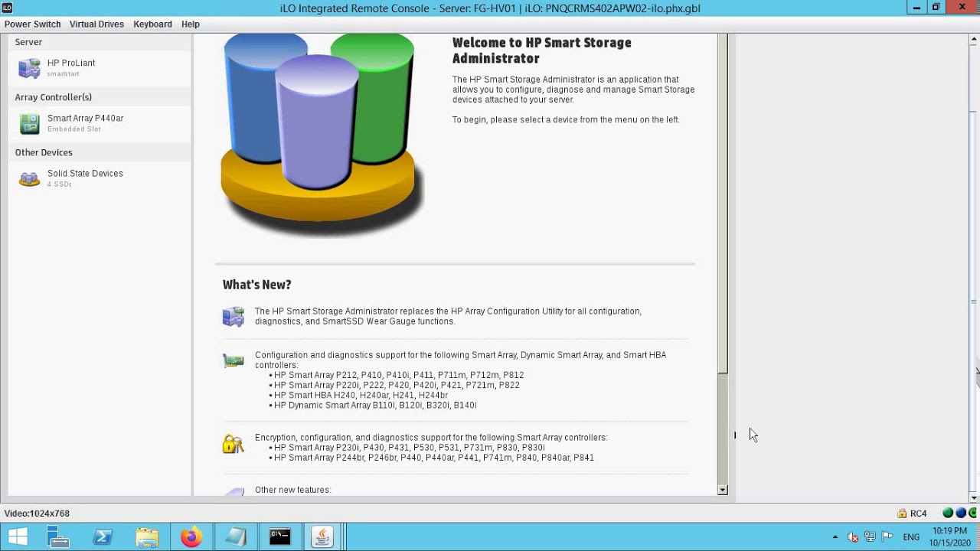
Task: Open the Power Switch menu
Action: pyautogui.click(x=32, y=24)
